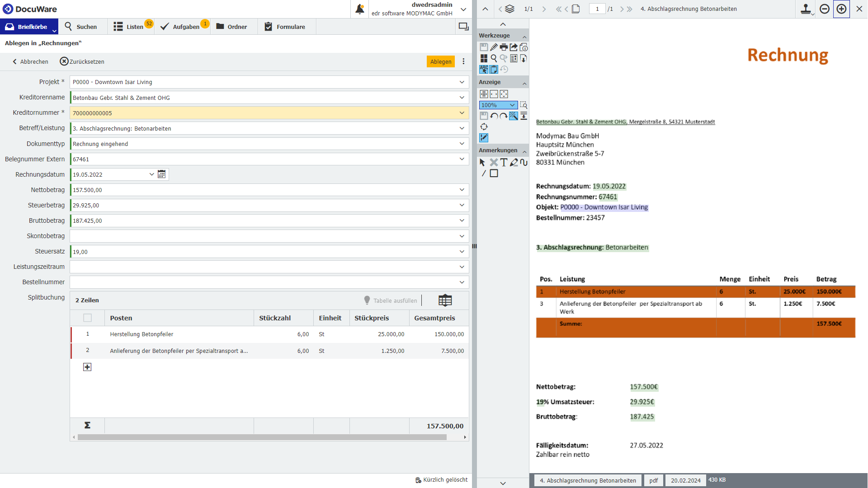This screenshot has width=868, height=488.
Task: Click the download document icon in Werkzeuge
Action: [x=524, y=58]
